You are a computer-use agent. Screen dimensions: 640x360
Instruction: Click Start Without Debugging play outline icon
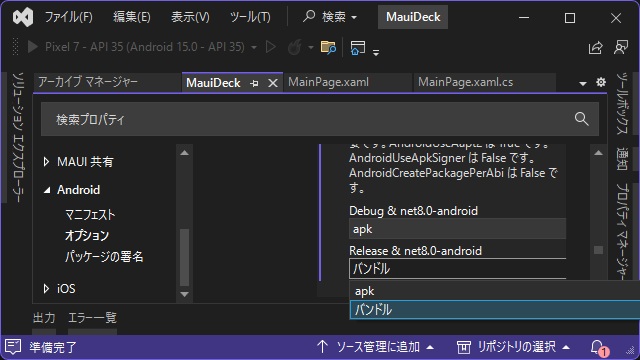(271, 47)
